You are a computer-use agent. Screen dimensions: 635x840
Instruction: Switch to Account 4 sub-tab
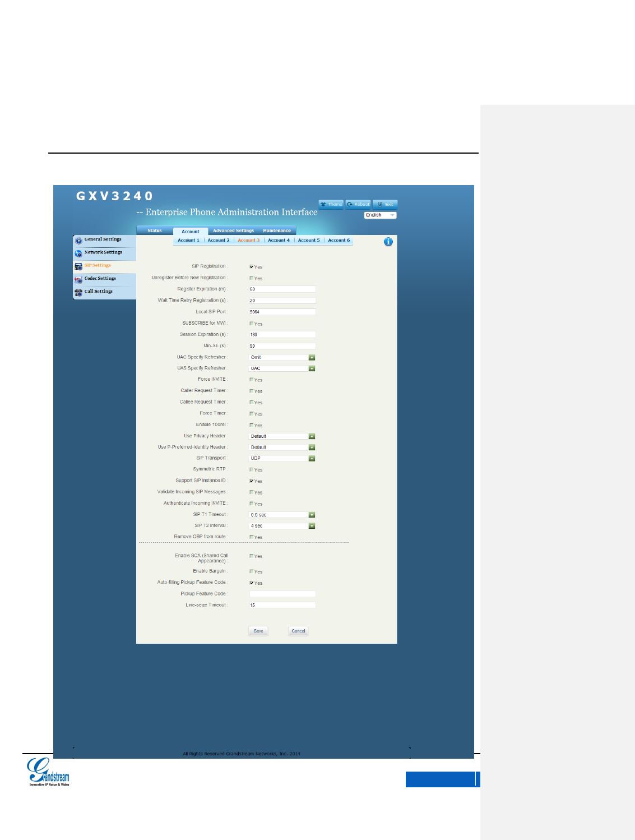(279, 240)
